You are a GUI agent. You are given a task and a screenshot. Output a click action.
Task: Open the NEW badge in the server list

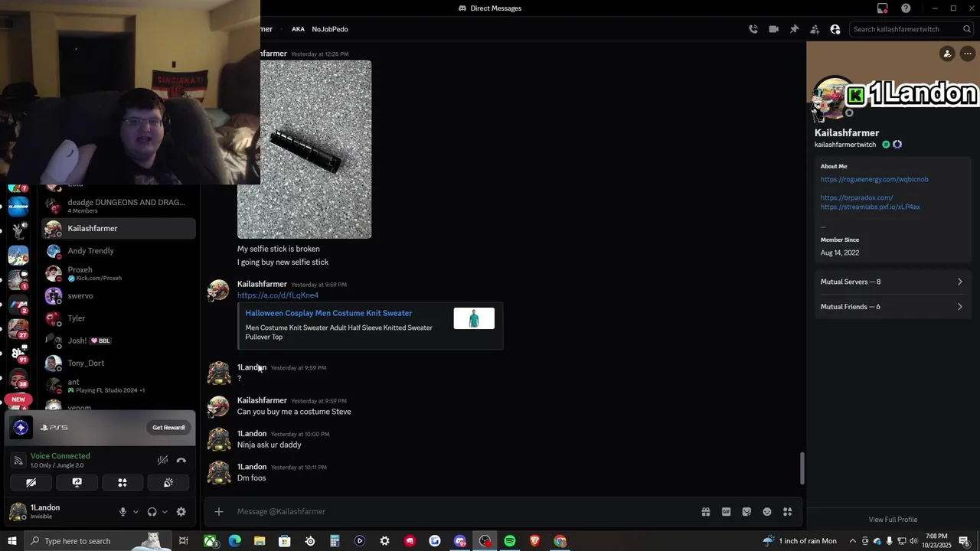[x=18, y=399]
